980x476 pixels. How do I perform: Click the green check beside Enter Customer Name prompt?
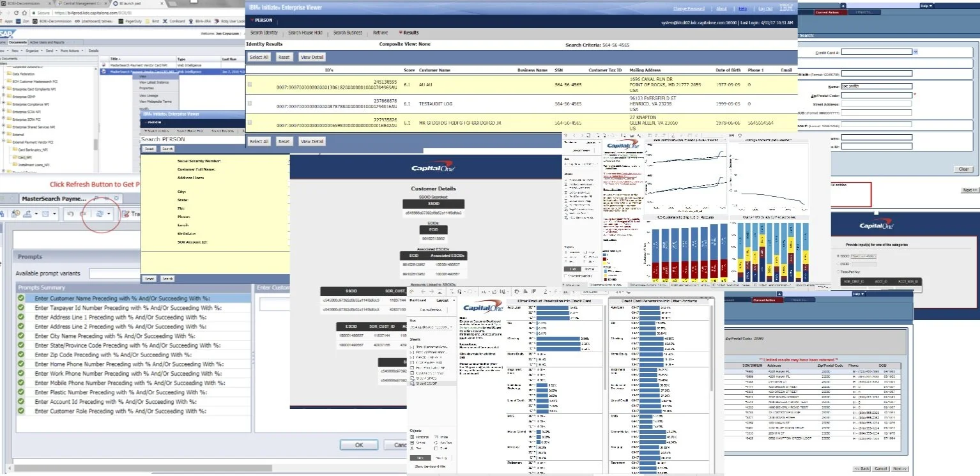[x=21, y=298]
